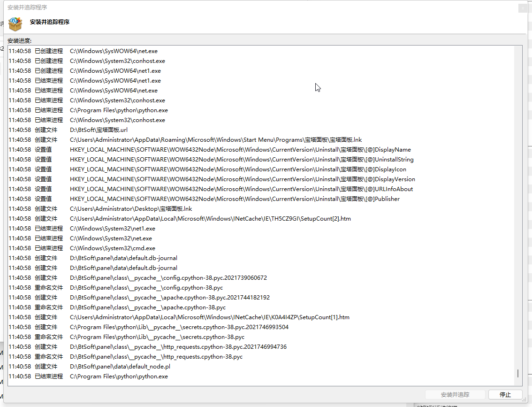Click the log list vertical scrollbar thumb
Viewport: 532px width, 407px height.
point(518,373)
